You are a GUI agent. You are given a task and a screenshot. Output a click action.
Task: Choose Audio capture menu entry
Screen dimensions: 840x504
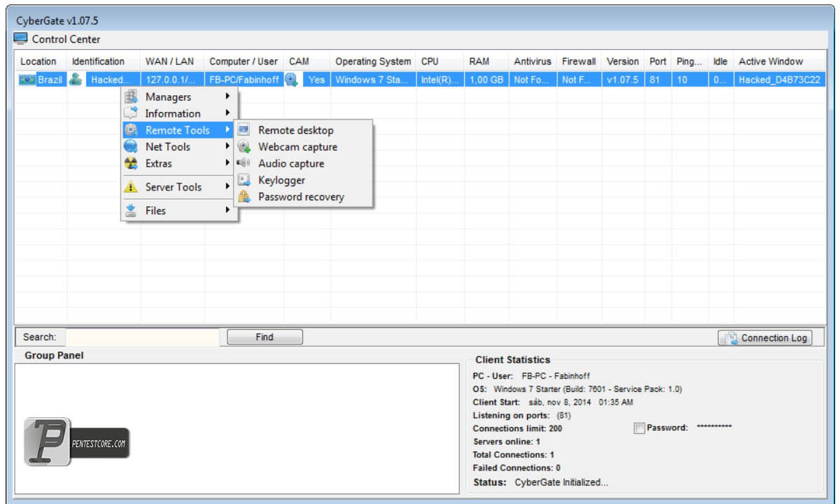coord(302,164)
